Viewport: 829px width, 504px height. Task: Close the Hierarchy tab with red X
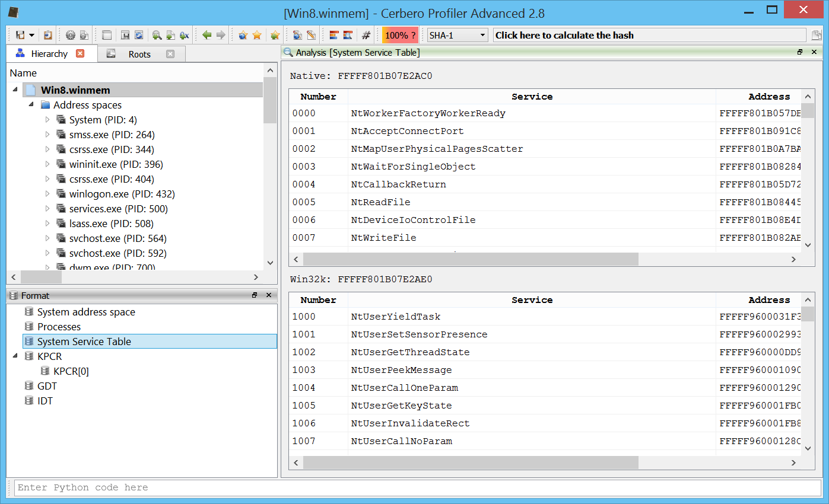[x=80, y=53]
